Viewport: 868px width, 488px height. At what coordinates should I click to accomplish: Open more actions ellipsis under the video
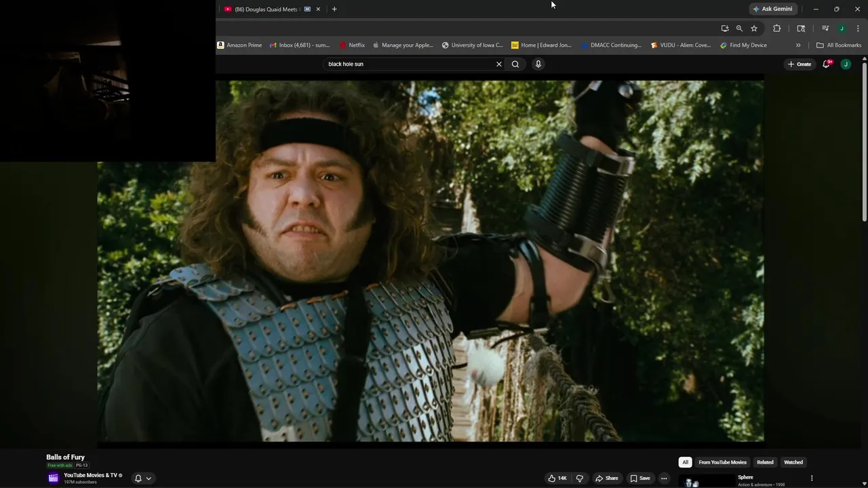point(664,479)
